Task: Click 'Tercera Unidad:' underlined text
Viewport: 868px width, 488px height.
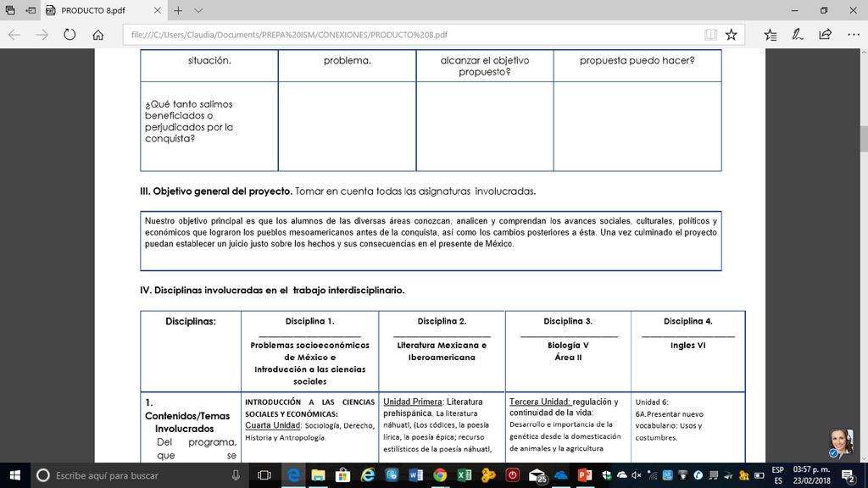Action: [x=540, y=402]
